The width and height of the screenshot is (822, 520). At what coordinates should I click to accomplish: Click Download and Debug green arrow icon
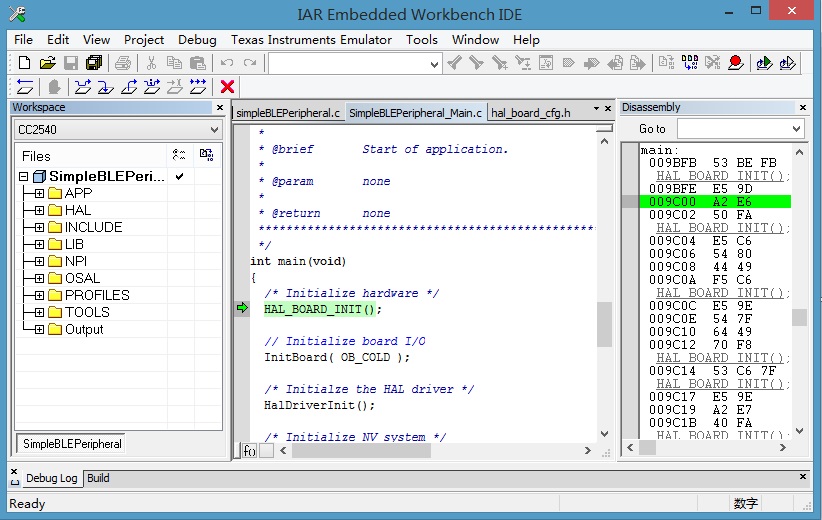[x=764, y=63]
